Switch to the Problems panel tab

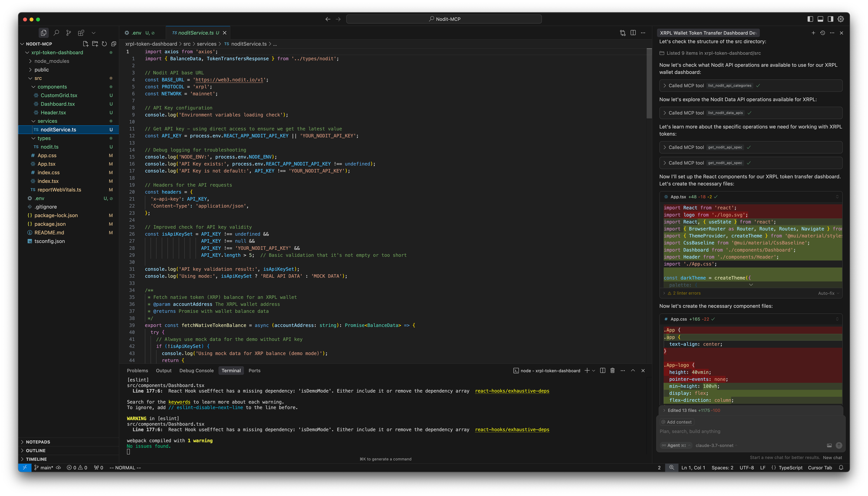[x=137, y=371]
